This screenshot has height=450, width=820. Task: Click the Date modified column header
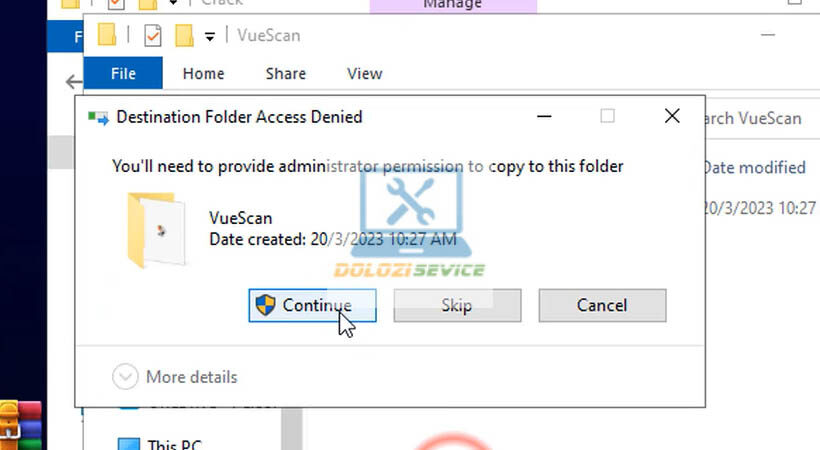coord(755,167)
